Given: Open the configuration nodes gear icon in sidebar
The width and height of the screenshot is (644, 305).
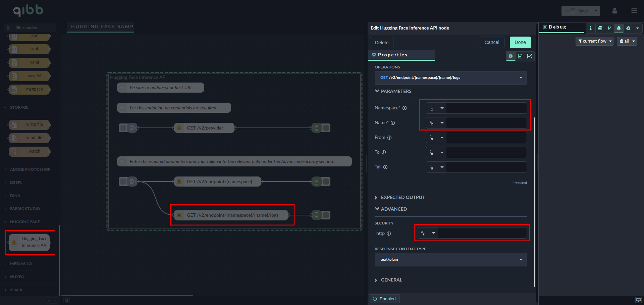Looking at the screenshot, I should click(628, 28).
